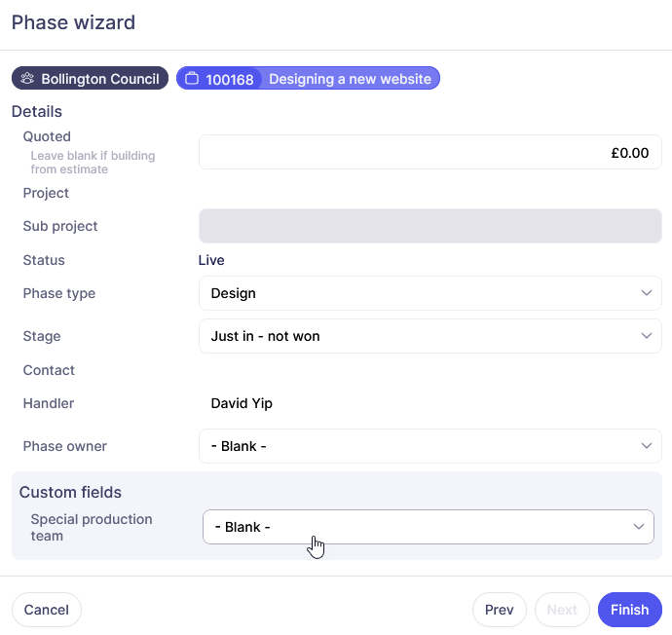Click the Next button
The image size is (672, 635).
[562, 610]
